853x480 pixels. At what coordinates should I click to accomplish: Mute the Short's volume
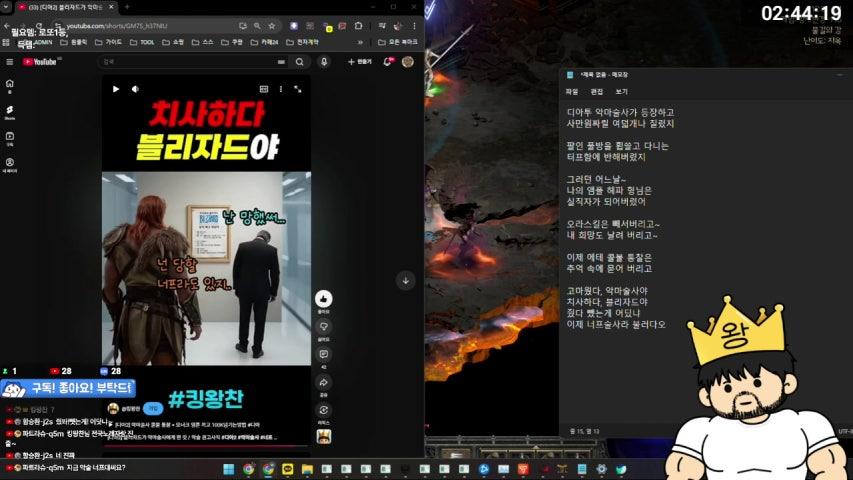click(x=134, y=89)
